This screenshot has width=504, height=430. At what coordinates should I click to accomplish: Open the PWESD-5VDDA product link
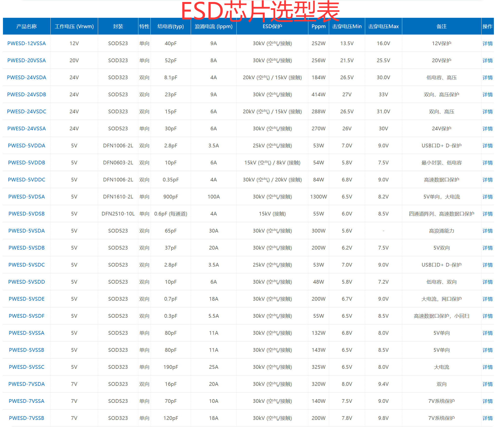tap(26, 146)
